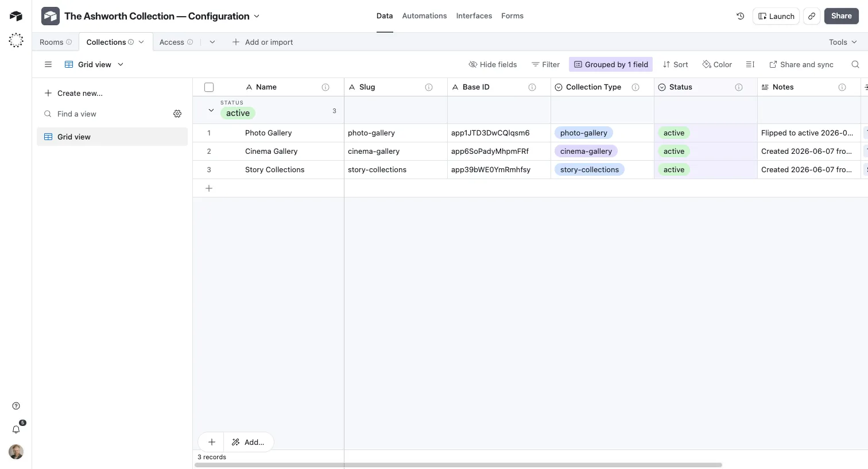Click the Launch button

click(x=776, y=16)
